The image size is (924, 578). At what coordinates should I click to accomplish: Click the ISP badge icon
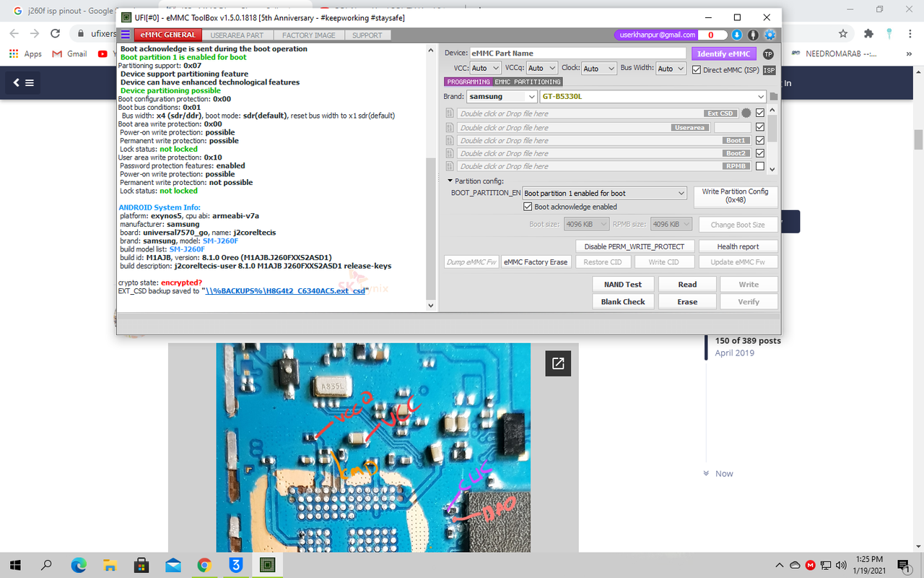(x=770, y=70)
